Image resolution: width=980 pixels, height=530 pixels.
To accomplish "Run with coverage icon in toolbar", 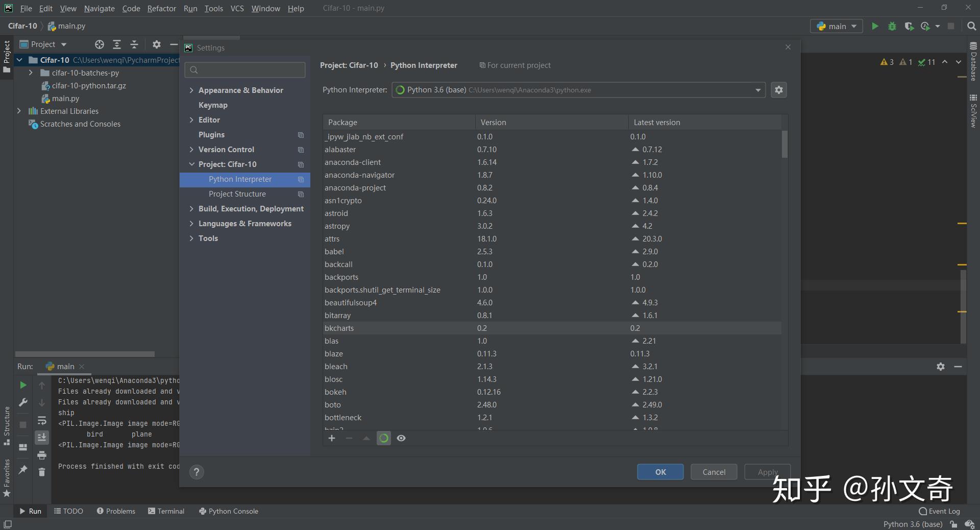I will (909, 26).
